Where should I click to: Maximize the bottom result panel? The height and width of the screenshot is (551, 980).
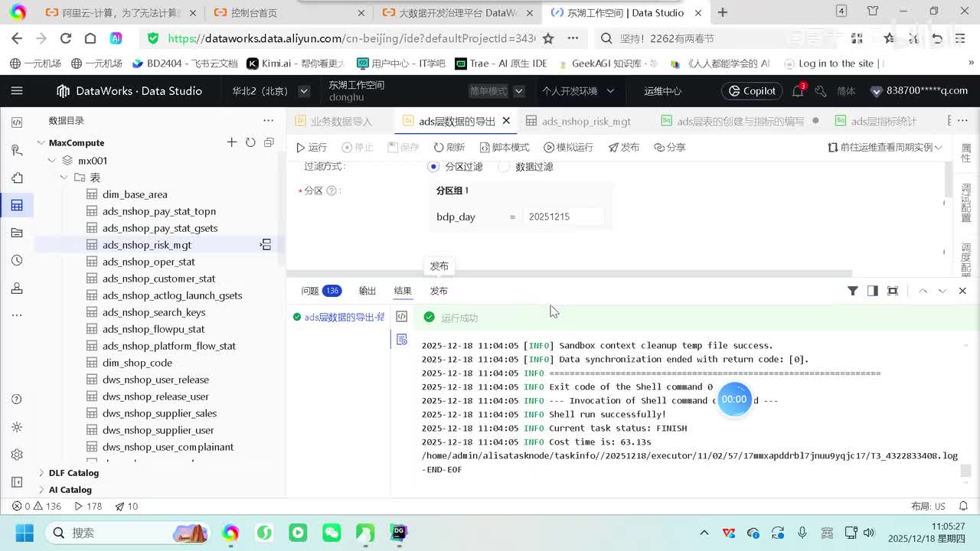click(x=892, y=291)
